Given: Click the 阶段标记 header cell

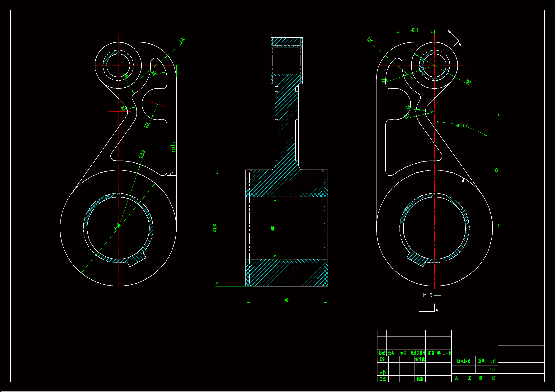Looking at the screenshot, I should 463,361.
